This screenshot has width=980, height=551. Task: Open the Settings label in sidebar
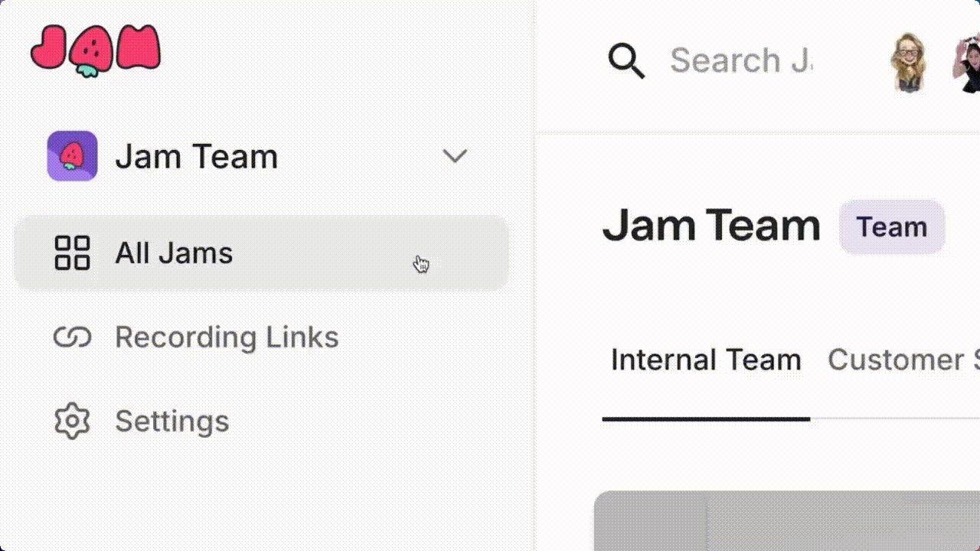[x=171, y=421]
